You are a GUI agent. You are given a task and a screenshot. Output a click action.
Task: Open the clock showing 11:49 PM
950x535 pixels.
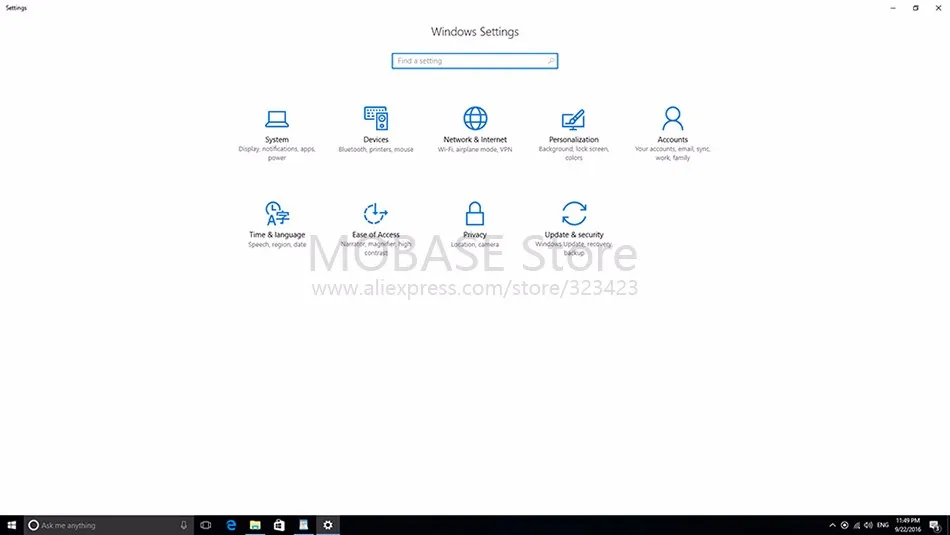(908, 525)
